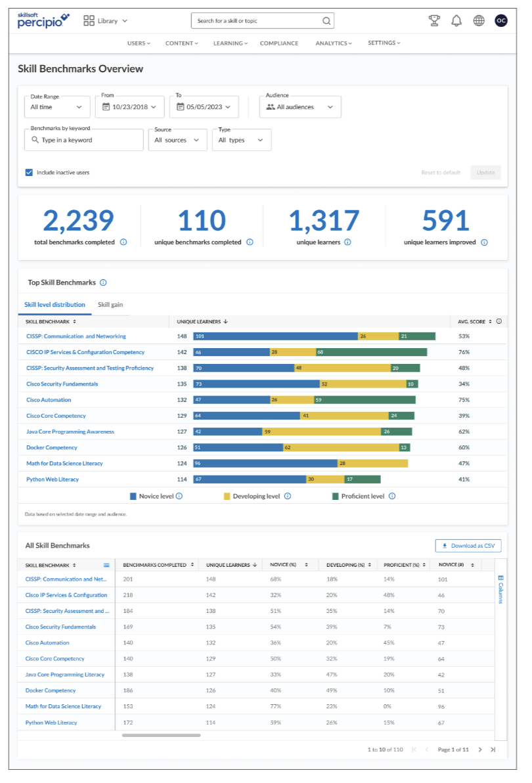Open the notifications bell

tap(456, 20)
